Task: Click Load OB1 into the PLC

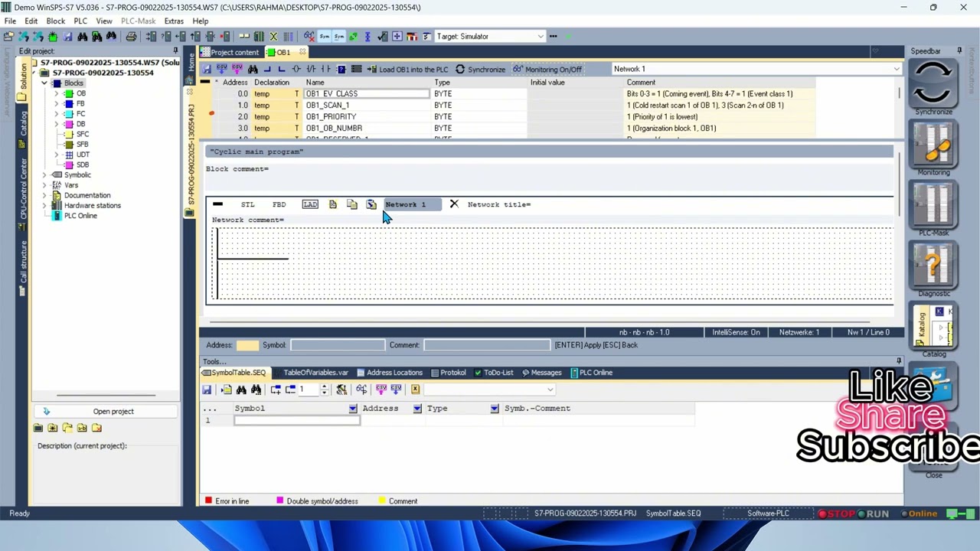Action: 408,69
